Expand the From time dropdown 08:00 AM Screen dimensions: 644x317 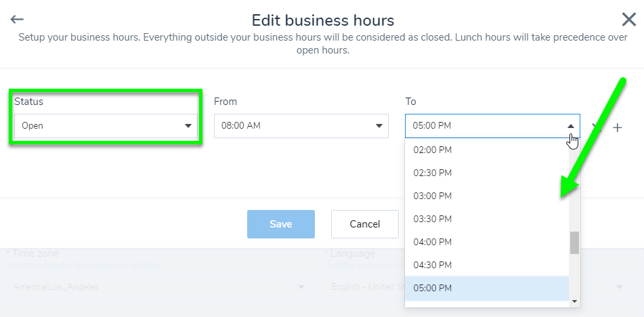tap(301, 126)
